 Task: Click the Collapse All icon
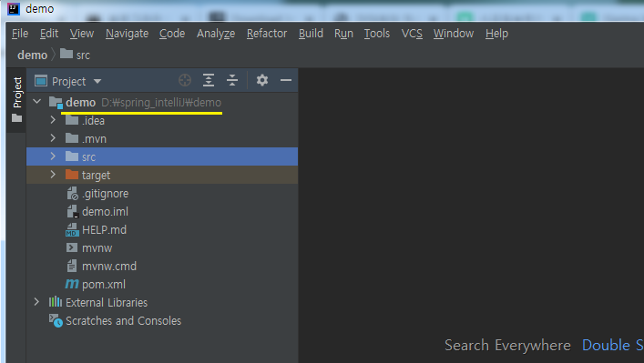(x=232, y=80)
